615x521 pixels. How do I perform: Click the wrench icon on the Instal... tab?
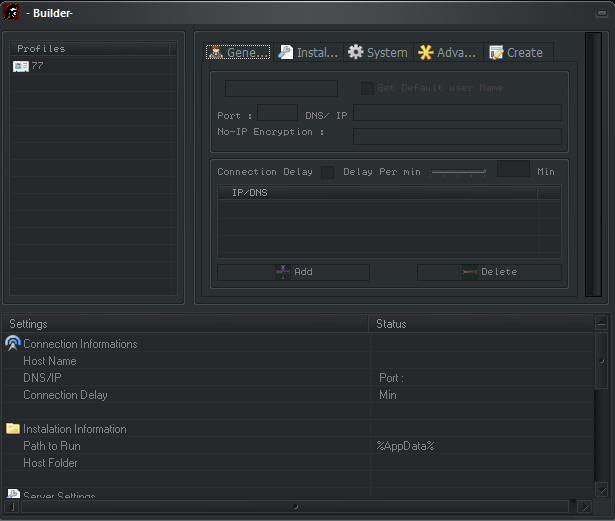click(x=286, y=52)
